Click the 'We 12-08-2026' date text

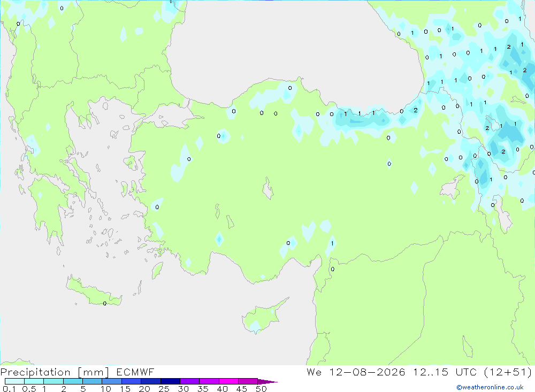[356, 372]
